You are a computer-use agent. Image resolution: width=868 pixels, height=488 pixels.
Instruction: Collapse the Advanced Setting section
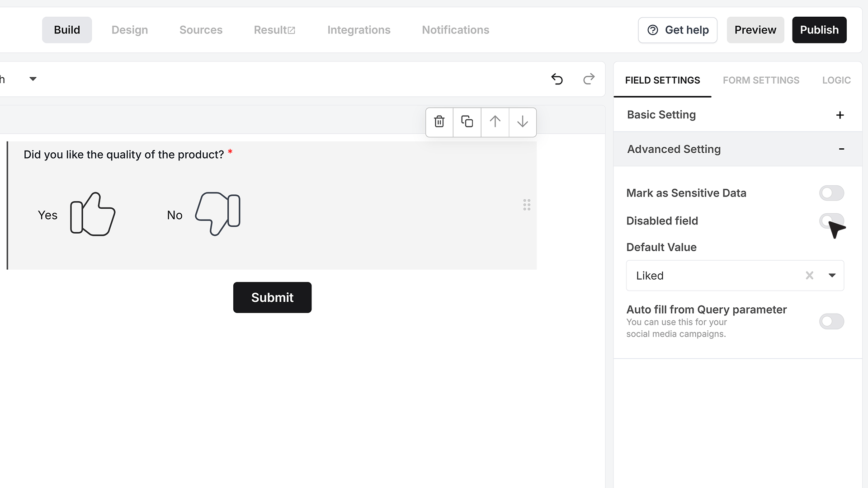(x=737, y=149)
